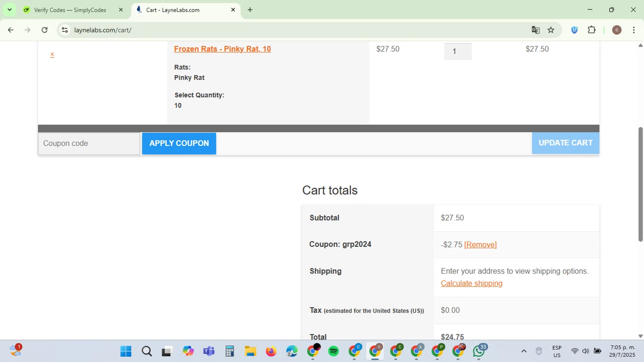Translate this page icon
The width and height of the screenshot is (644, 362).
click(x=535, y=30)
